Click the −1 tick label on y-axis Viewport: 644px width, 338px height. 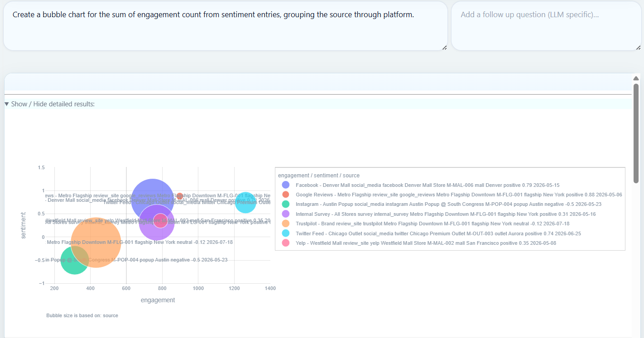(x=41, y=283)
